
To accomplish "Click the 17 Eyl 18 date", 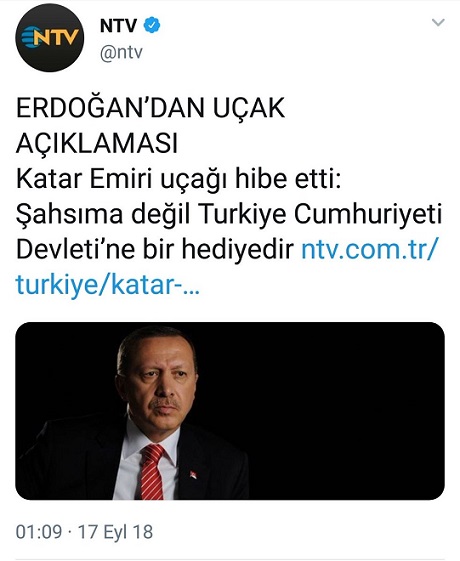I will [115, 532].
